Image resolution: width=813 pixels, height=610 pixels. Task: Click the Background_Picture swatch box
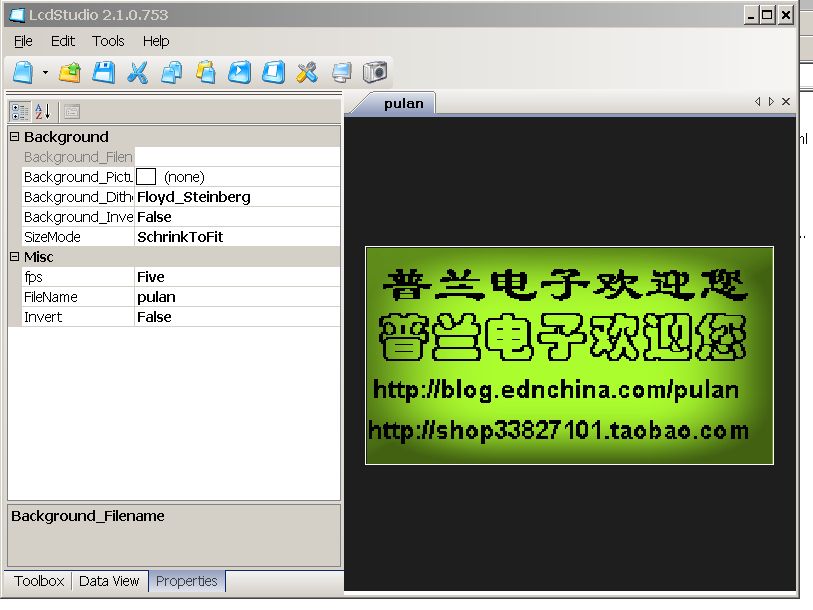[146, 177]
